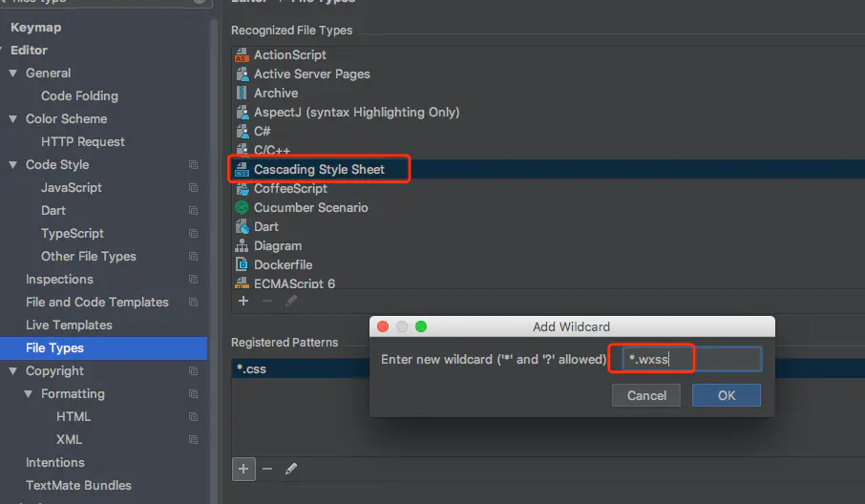Image resolution: width=865 pixels, height=504 pixels.
Task: Click the ActionScript file type icon
Action: [242, 55]
